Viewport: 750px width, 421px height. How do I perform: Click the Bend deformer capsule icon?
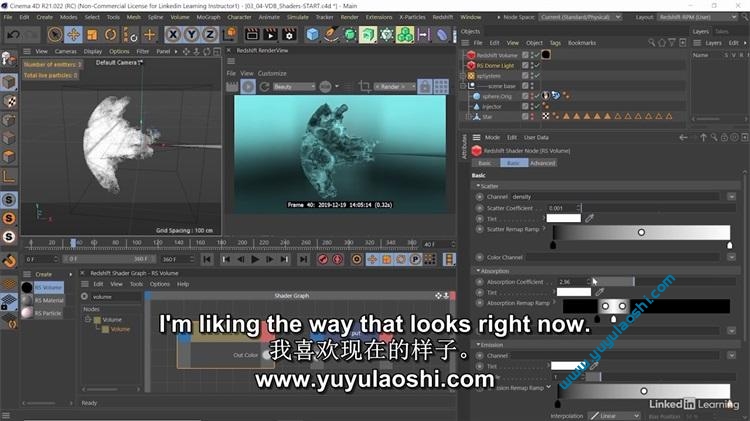(442, 34)
